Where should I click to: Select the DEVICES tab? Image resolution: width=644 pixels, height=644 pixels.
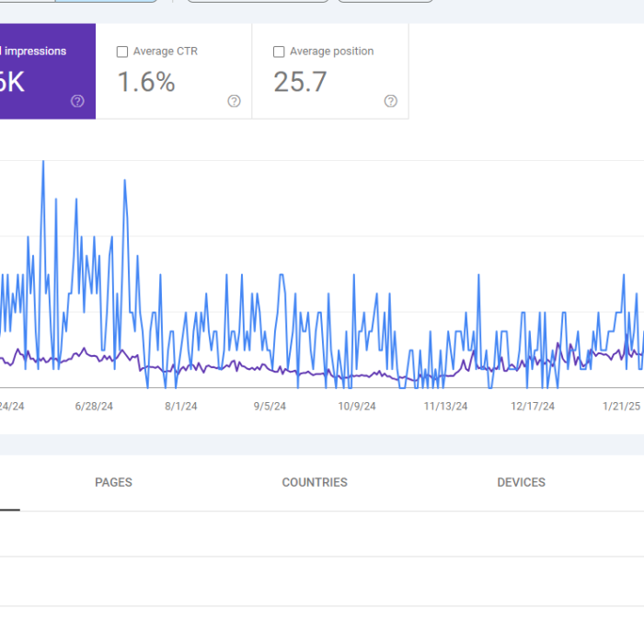521,482
